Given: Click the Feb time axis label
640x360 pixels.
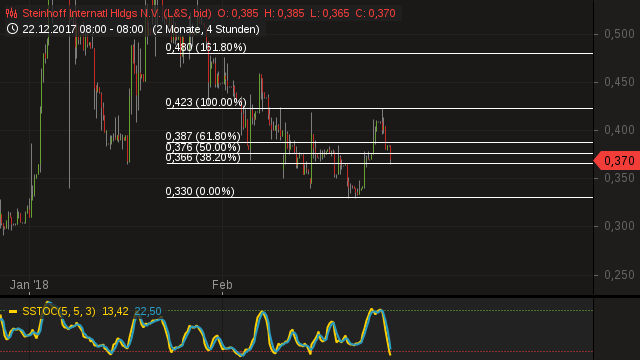Looking at the screenshot, I should 222,284.
